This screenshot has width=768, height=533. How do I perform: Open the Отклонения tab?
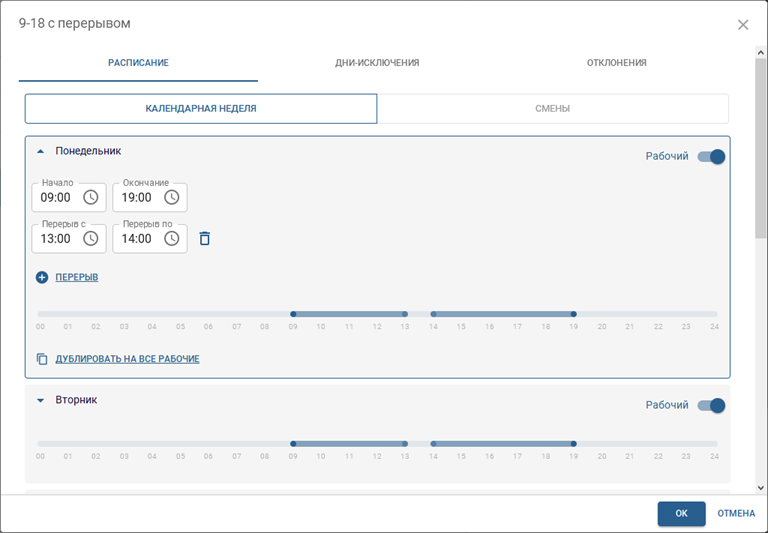pyautogui.click(x=616, y=63)
